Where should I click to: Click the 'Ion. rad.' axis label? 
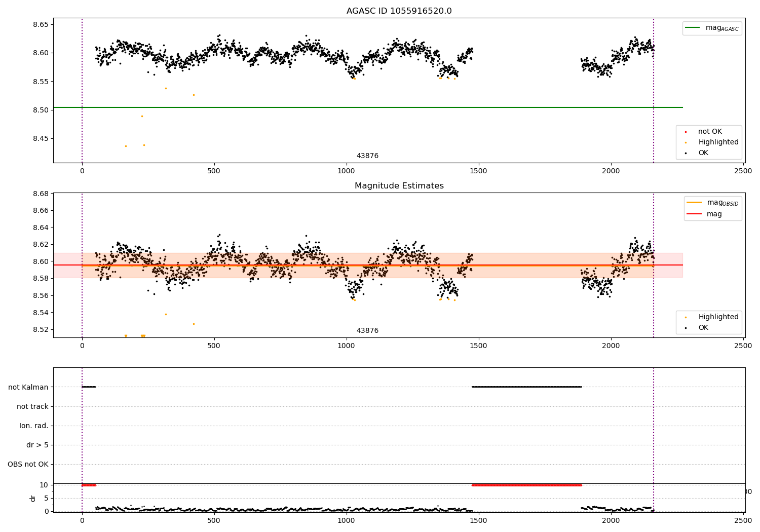(x=34, y=426)
